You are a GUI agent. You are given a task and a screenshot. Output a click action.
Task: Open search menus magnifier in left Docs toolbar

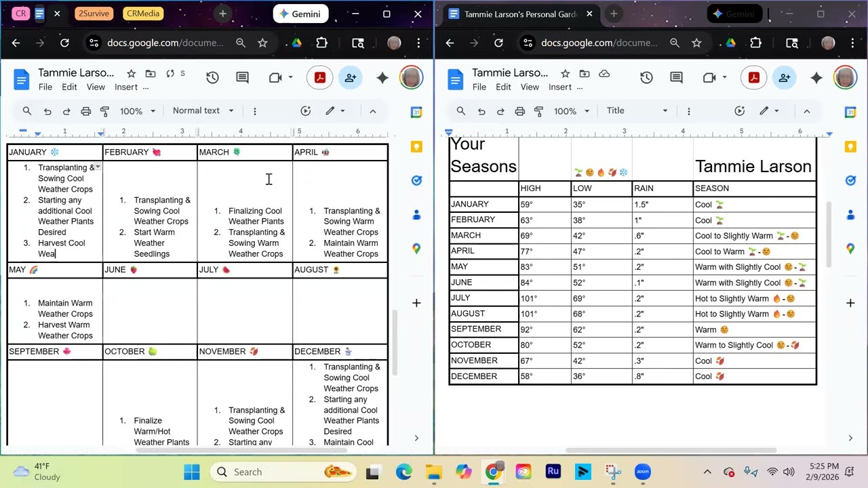click(x=27, y=111)
